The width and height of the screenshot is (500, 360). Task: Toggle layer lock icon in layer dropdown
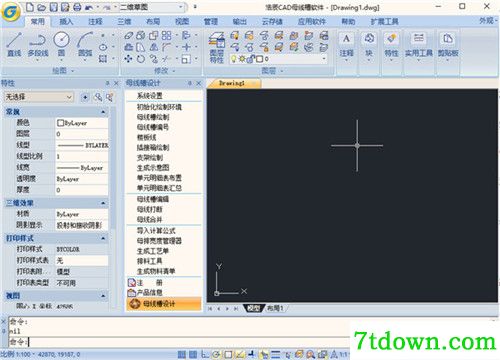coord(251,59)
